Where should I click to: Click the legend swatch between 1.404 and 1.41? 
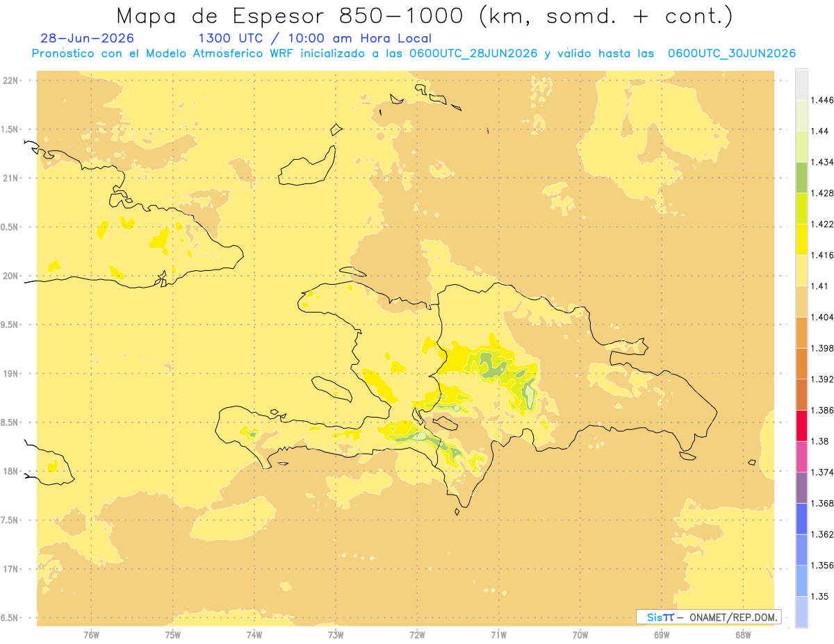coord(801,302)
